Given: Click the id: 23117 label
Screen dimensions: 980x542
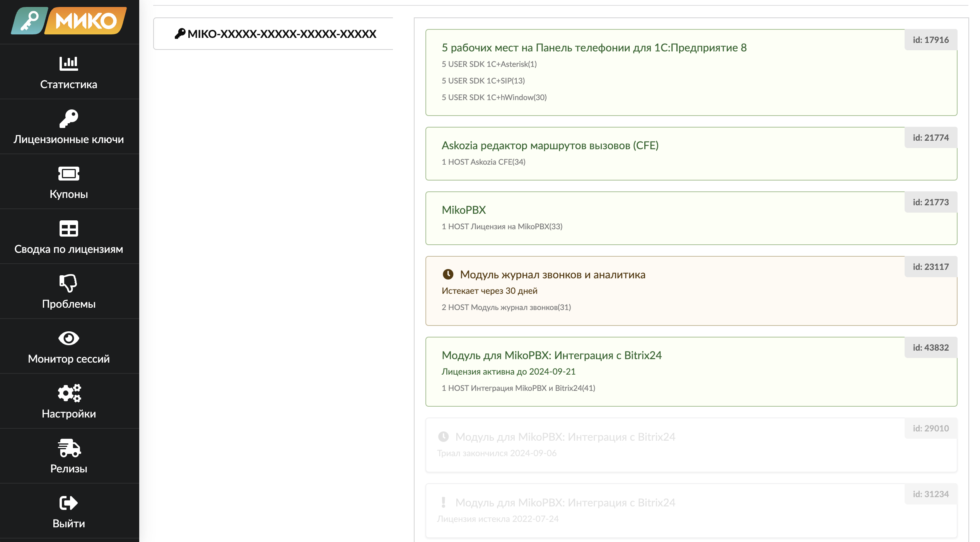Looking at the screenshot, I should click(x=930, y=267).
